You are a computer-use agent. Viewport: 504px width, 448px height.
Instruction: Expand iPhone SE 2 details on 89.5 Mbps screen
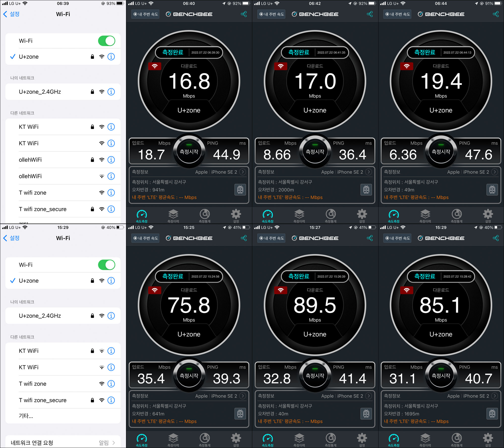pos(368,396)
